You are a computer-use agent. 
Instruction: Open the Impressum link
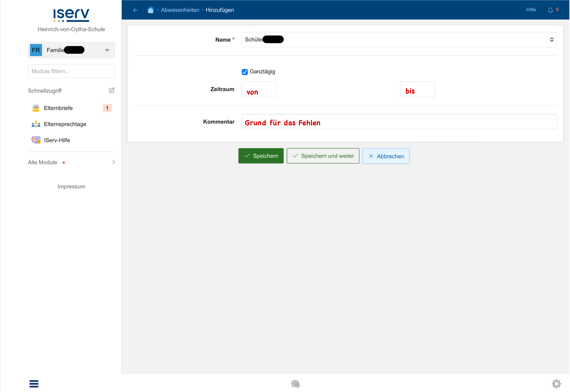click(71, 186)
